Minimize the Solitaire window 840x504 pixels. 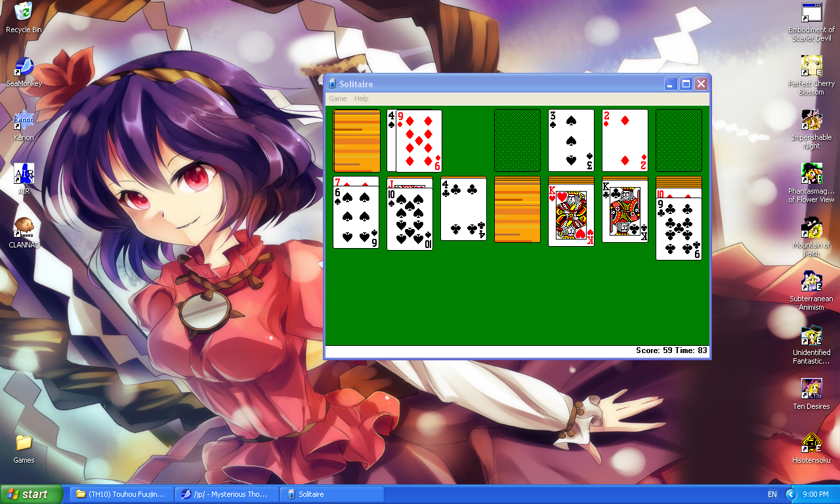(x=671, y=84)
